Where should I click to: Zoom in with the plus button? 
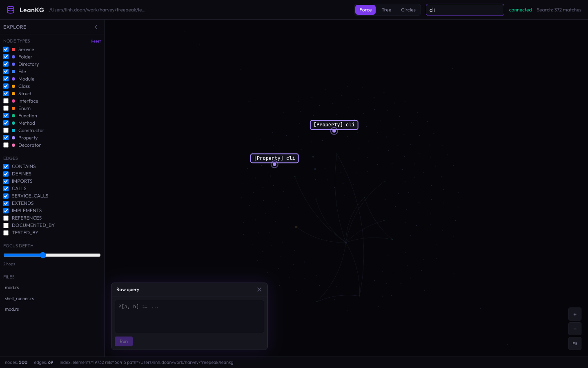[x=575, y=314]
